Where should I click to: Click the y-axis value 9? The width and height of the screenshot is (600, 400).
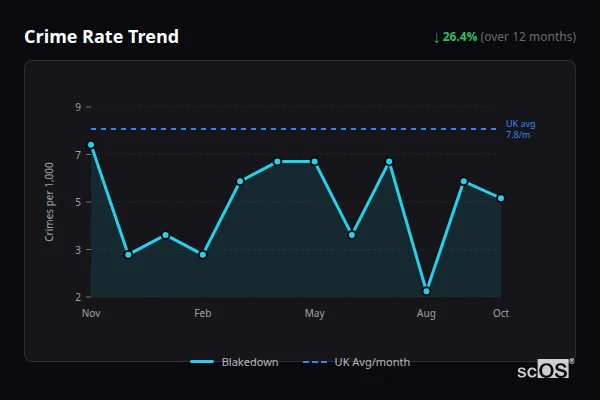[78, 107]
